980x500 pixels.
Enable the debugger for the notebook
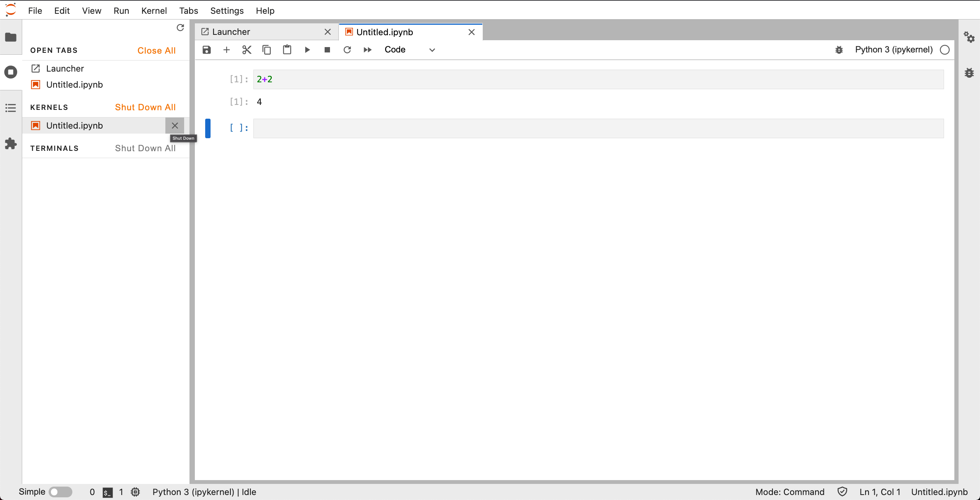point(839,50)
